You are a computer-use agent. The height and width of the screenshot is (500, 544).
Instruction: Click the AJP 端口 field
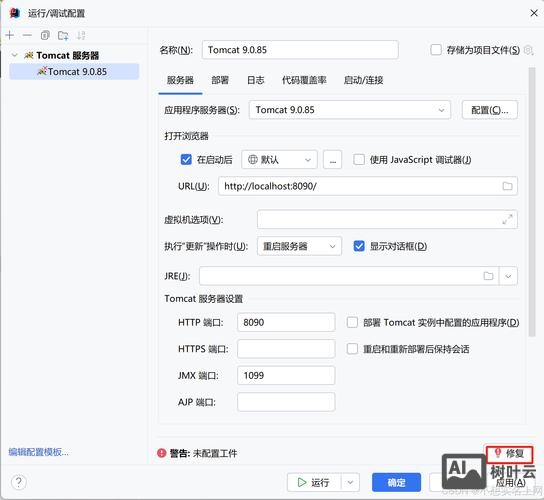coord(286,402)
